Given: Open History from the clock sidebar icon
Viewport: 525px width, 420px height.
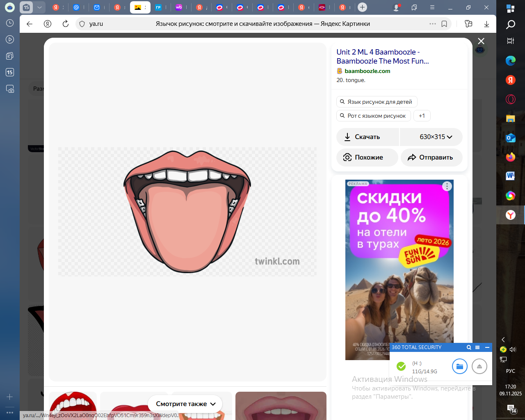Looking at the screenshot, I should 10,23.
